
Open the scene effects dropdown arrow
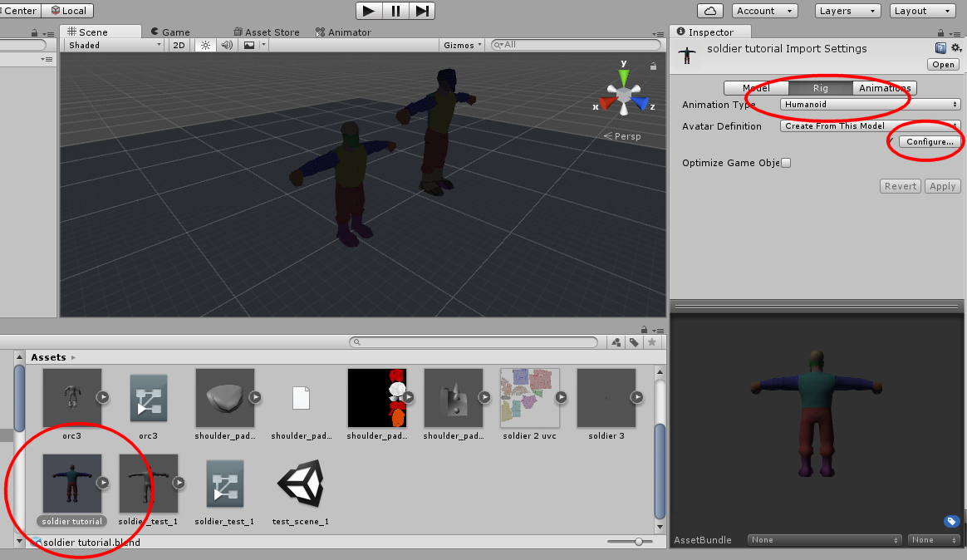click(x=263, y=45)
